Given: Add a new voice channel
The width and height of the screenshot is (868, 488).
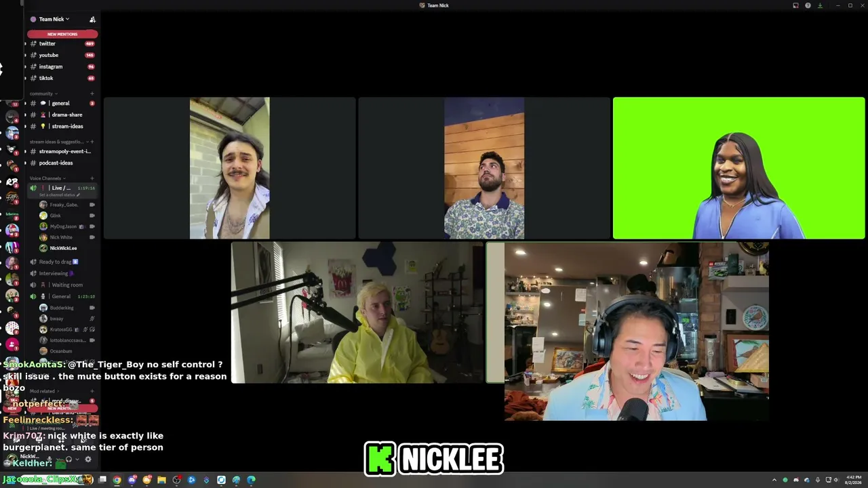Looking at the screenshot, I should coord(92,178).
